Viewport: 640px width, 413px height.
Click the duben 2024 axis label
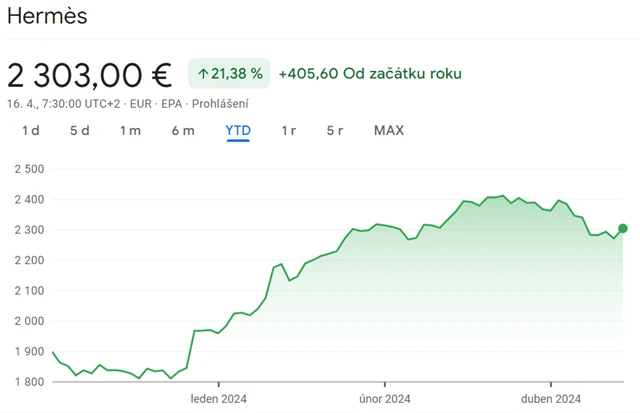point(551,398)
